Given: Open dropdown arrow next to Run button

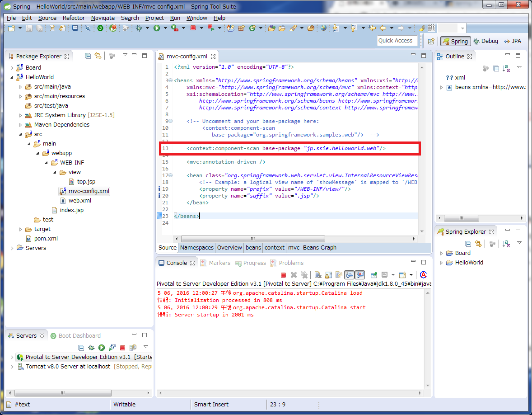Looking at the screenshot, I should [x=165, y=28].
